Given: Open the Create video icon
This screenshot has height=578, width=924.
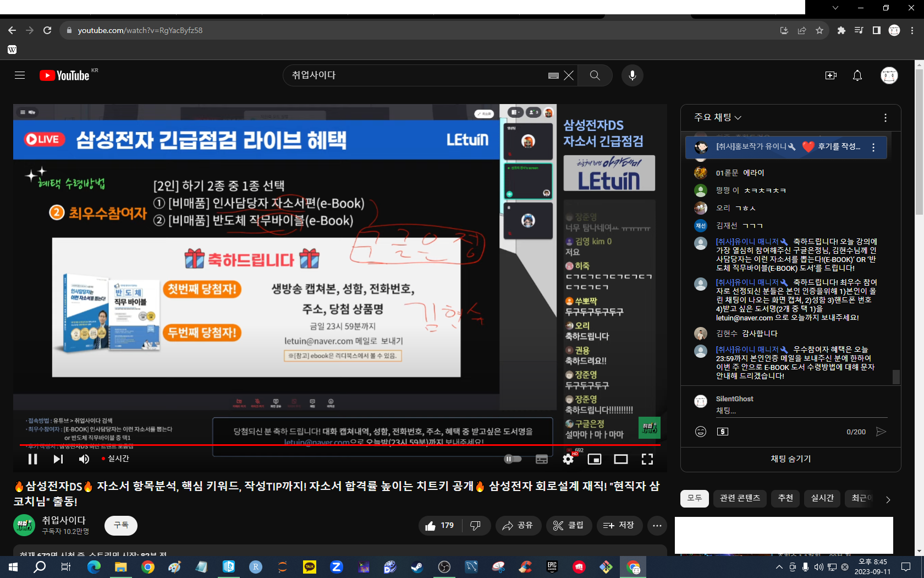Looking at the screenshot, I should (831, 75).
